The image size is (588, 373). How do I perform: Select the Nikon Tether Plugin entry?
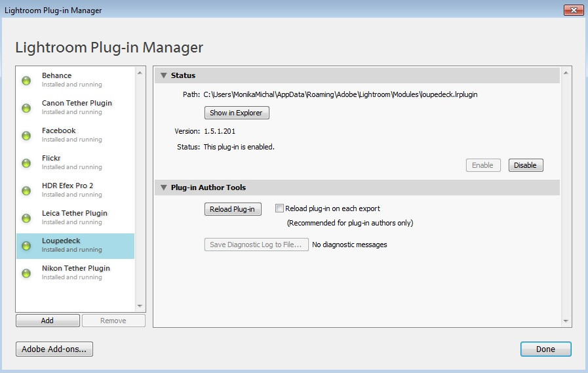(x=75, y=273)
